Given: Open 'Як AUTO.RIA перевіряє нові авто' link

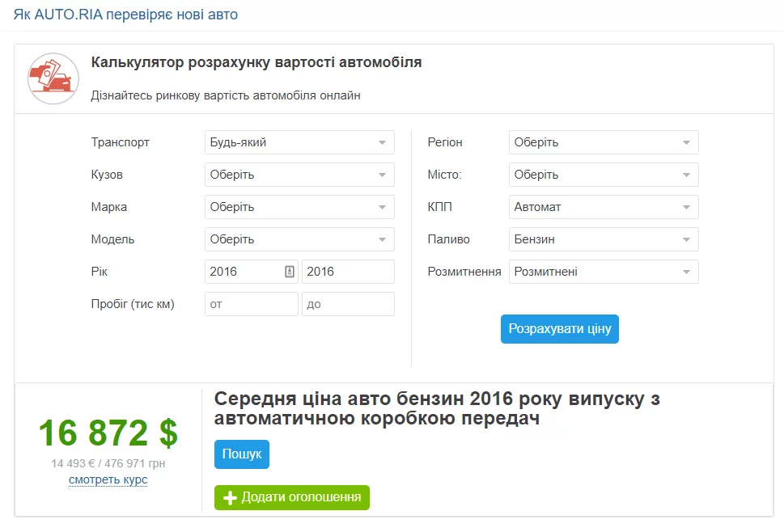Looking at the screenshot, I should pos(125,15).
